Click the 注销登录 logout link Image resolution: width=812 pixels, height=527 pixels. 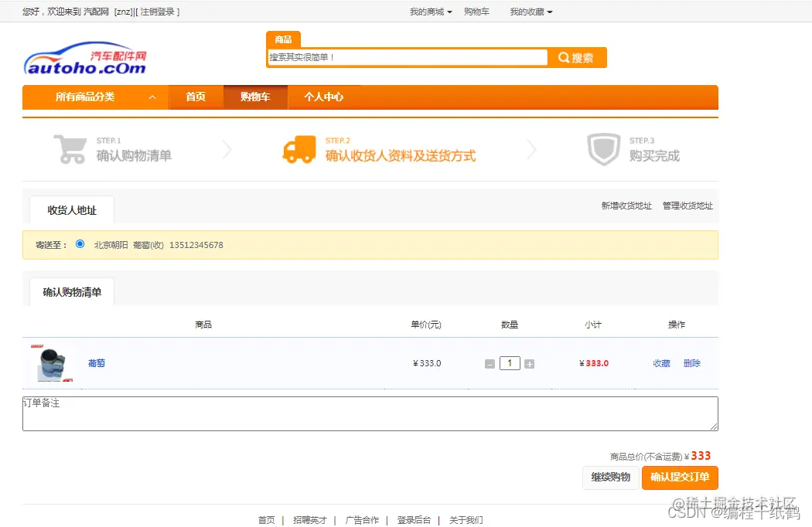[x=158, y=12]
